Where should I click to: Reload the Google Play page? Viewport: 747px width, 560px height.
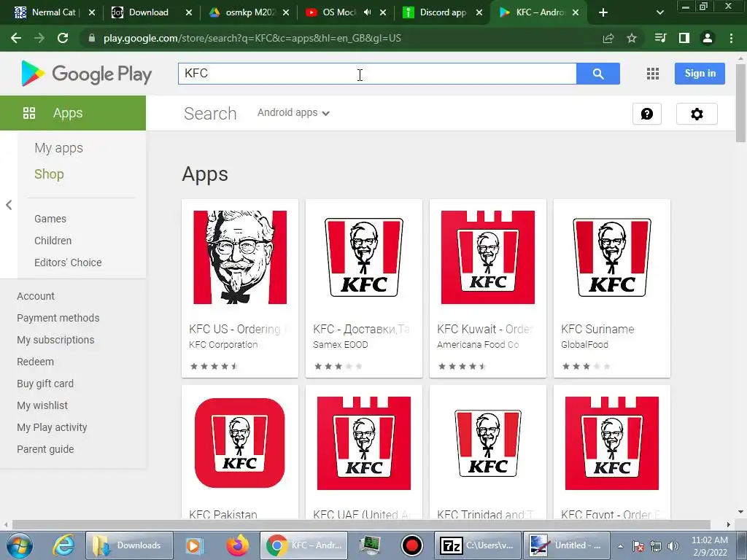tap(63, 38)
